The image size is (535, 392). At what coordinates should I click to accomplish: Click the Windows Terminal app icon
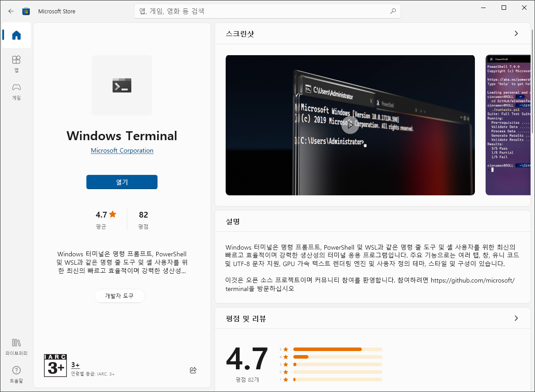pyautogui.click(x=122, y=85)
